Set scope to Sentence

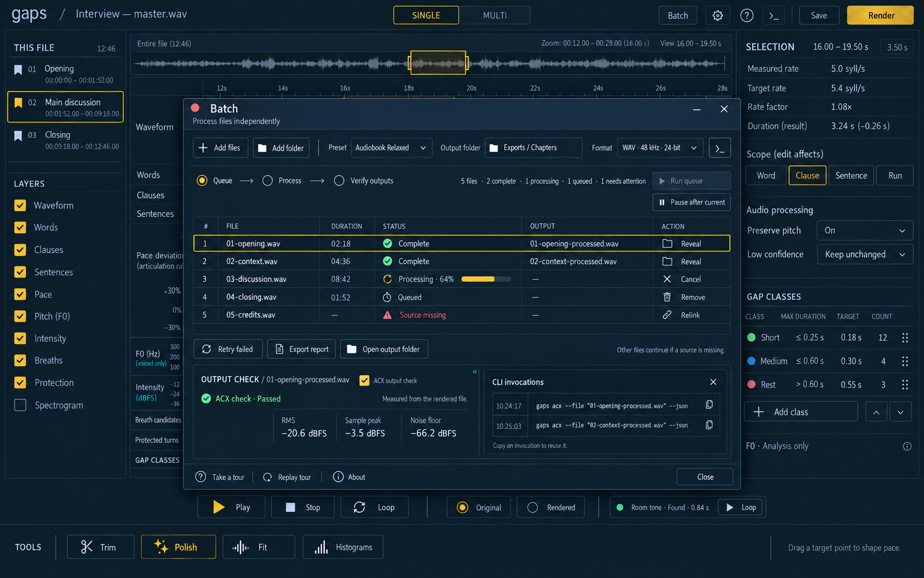point(851,175)
